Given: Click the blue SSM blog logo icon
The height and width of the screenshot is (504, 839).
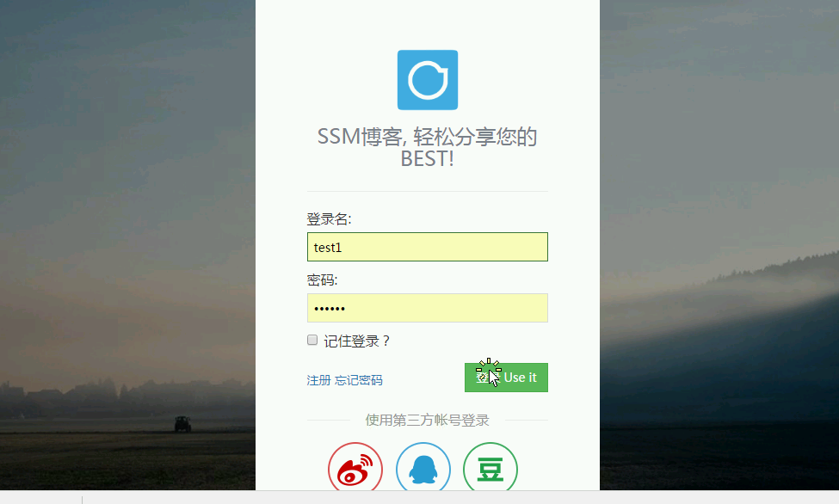Looking at the screenshot, I should point(428,80).
